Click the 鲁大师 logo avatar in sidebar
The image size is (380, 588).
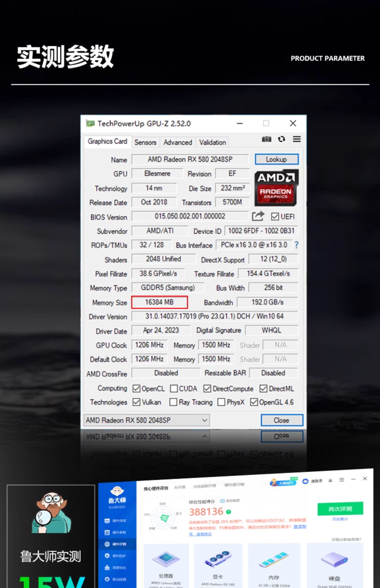tap(117, 491)
